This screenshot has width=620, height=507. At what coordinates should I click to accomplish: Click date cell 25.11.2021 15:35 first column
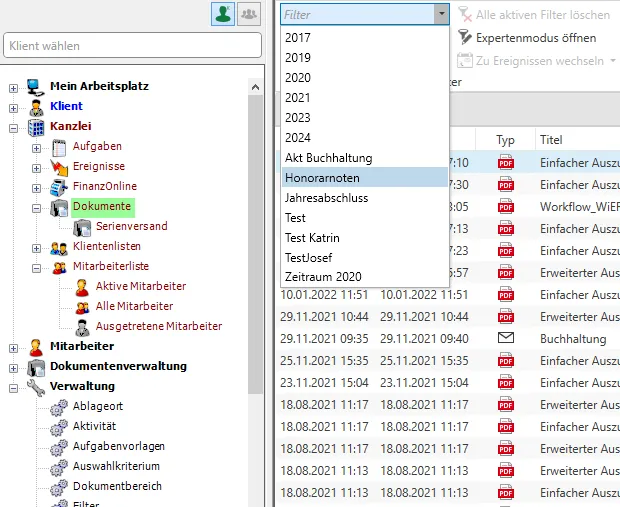324,361
